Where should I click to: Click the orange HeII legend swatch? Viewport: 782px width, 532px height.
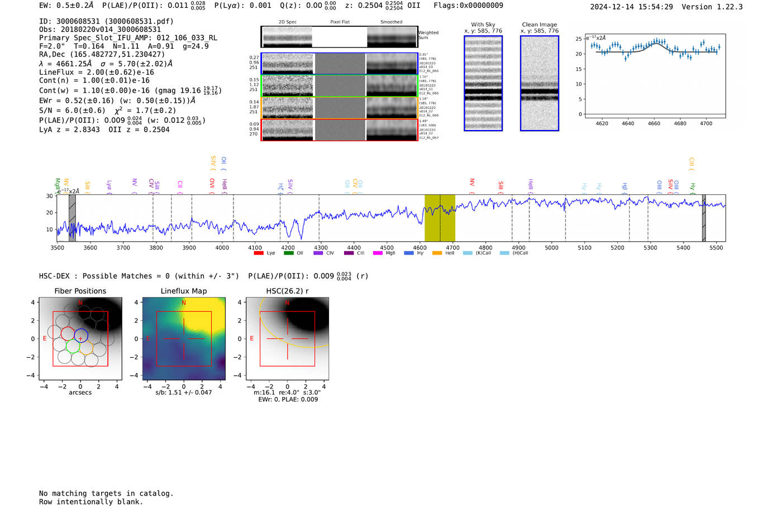click(x=437, y=253)
